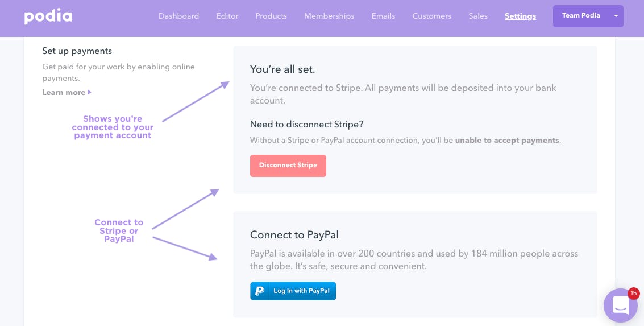
Task: Click the Podia logo
Action: point(48,16)
